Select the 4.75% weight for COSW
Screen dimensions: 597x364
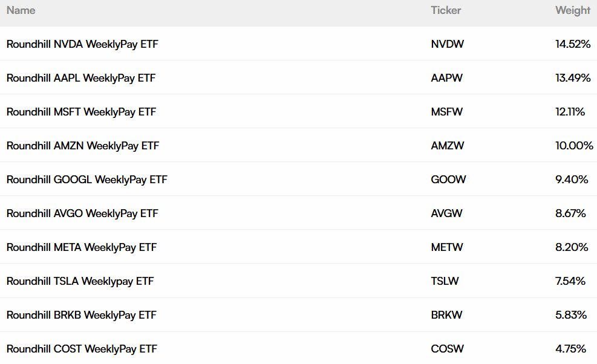click(x=570, y=349)
